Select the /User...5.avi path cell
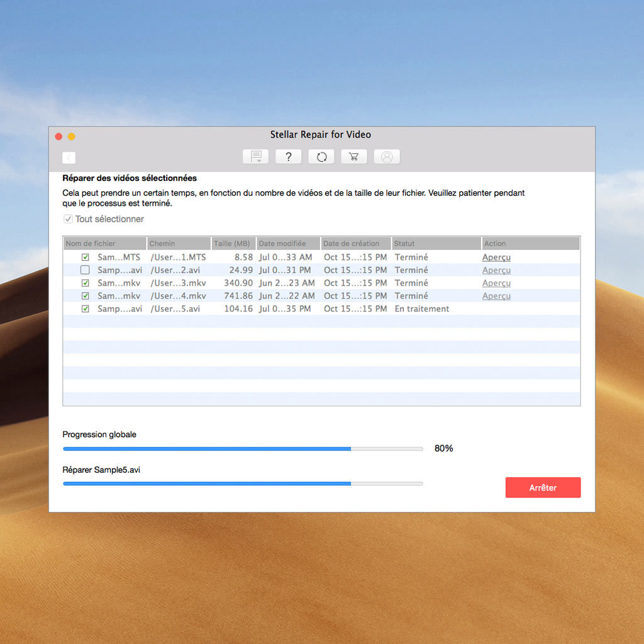Screen dimensions: 644x644 pyautogui.click(x=175, y=308)
